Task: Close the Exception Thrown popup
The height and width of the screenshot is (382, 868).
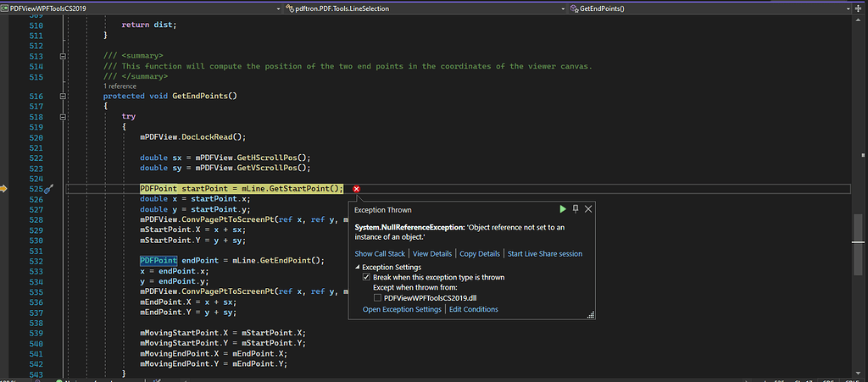Action: [588, 209]
